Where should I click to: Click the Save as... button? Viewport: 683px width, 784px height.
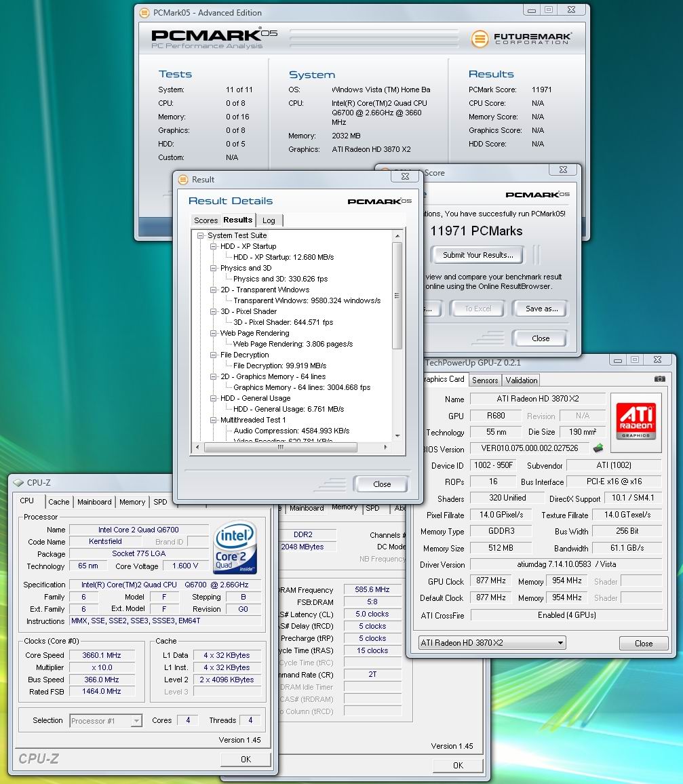tap(541, 309)
